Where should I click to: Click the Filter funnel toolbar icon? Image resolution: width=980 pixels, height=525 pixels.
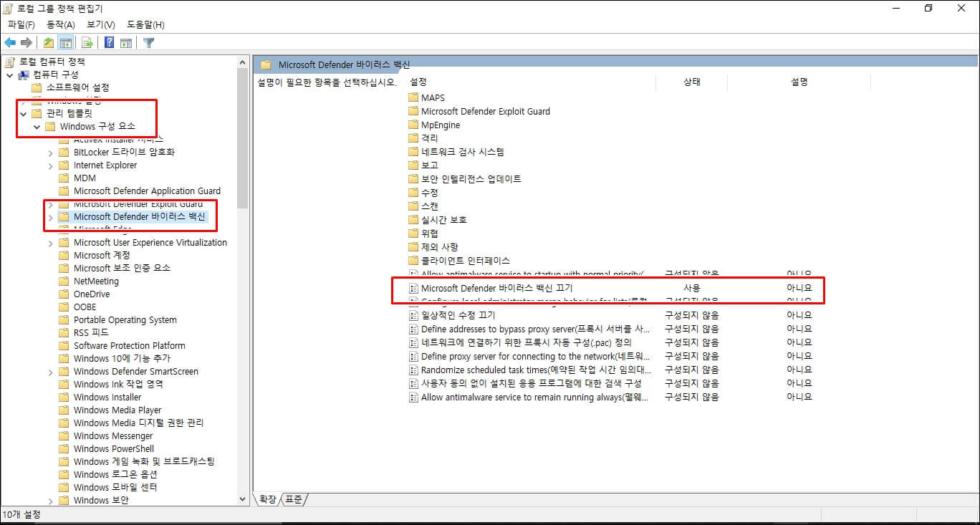[x=148, y=42]
